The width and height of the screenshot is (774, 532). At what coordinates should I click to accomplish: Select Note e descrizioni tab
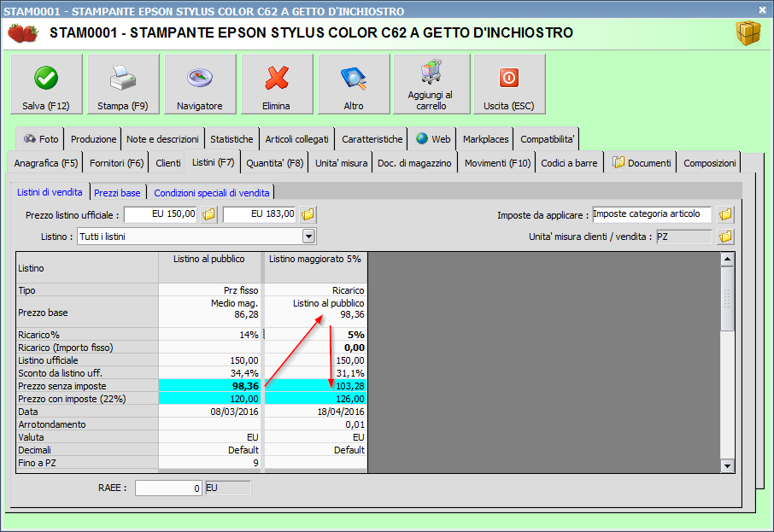pyautogui.click(x=162, y=139)
